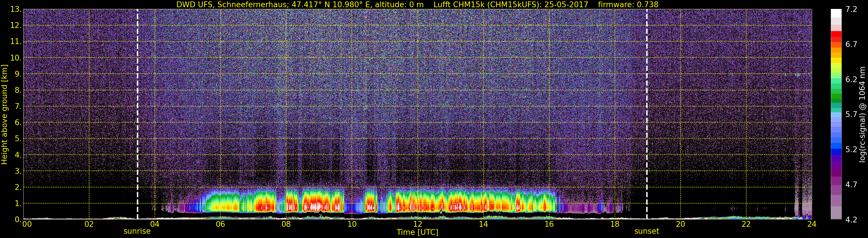Click the '6.7' colorbar value
The width and height of the screenshot is (868, 238).
tap(851, 44)
